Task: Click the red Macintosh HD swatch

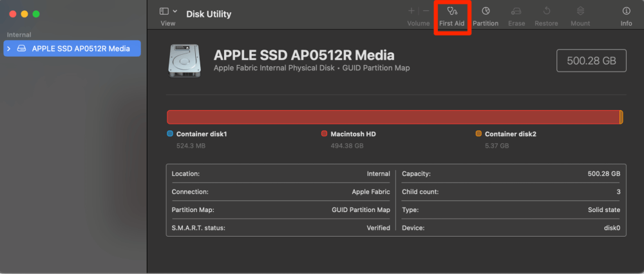Action: tap(325, 134)
